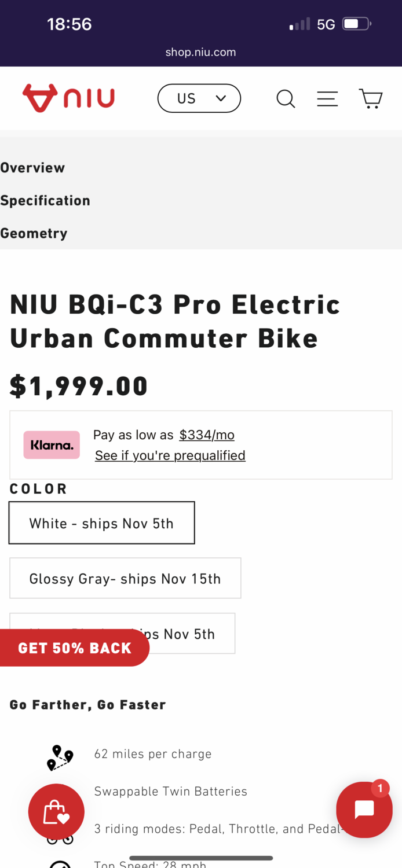Open the US region dropdown
The image size is (402, 868).
click(x=199, y=98)
